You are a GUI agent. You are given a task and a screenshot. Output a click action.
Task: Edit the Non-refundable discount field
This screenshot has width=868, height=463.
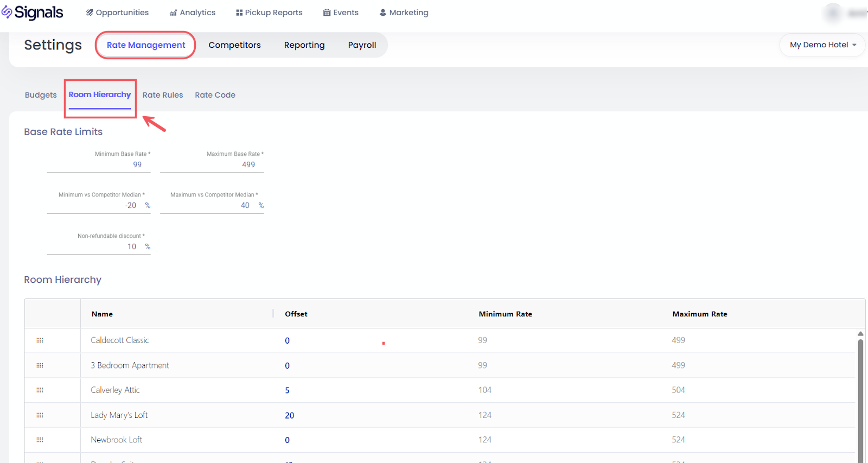click(93, 246)
